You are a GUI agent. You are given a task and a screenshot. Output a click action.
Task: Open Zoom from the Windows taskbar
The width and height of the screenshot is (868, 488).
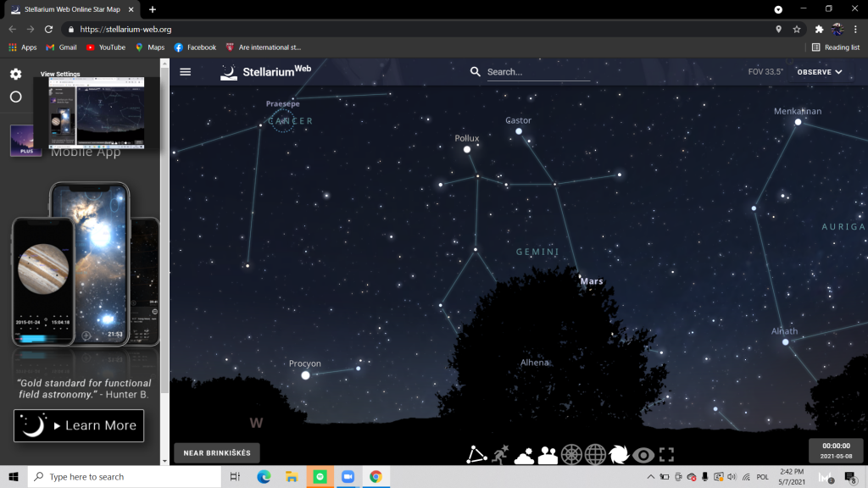pyautogui.click(x=348, y=477)
